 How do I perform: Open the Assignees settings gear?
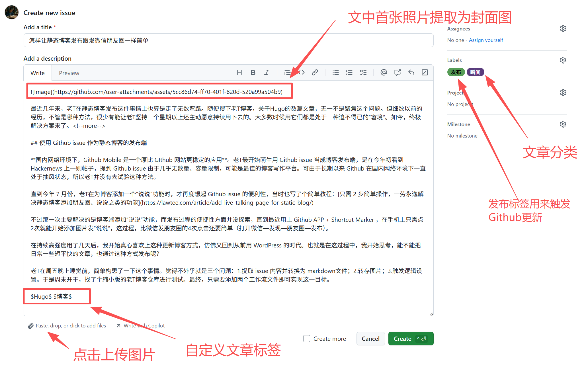pos(563,28)
